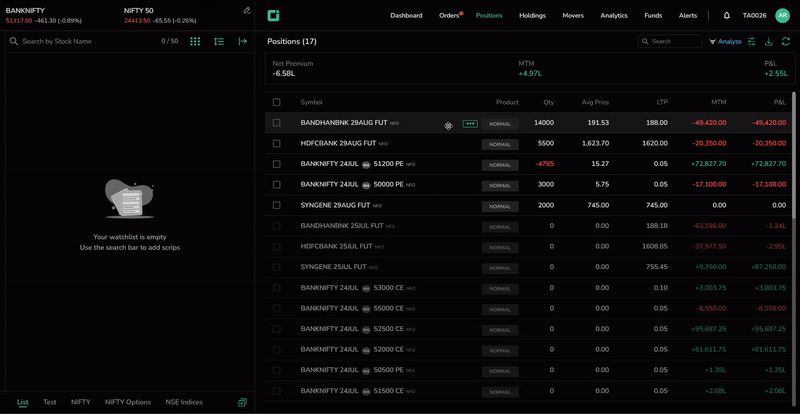Check the BANDHANBNK 25JUL FUT row checkbox

(277, 226)
